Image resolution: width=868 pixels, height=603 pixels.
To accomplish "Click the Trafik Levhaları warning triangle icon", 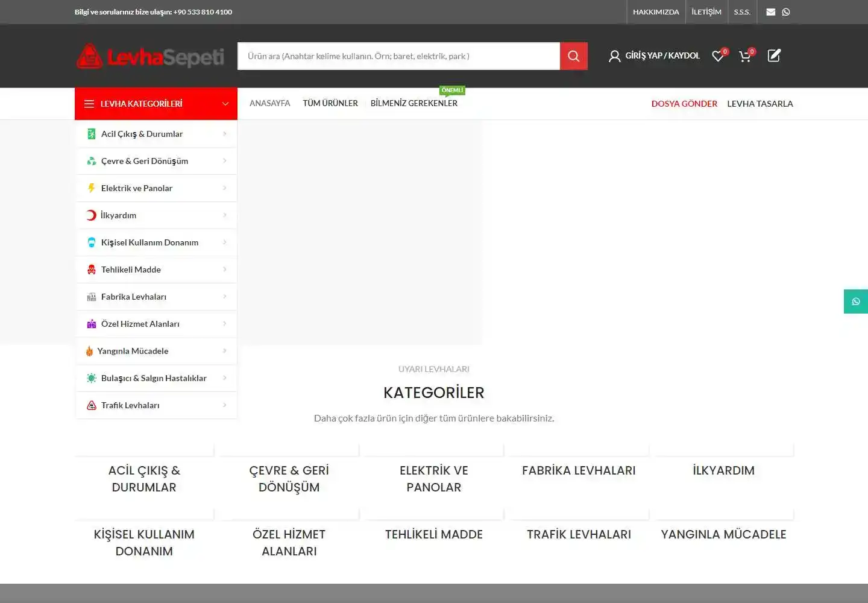I will pos(92,405).
